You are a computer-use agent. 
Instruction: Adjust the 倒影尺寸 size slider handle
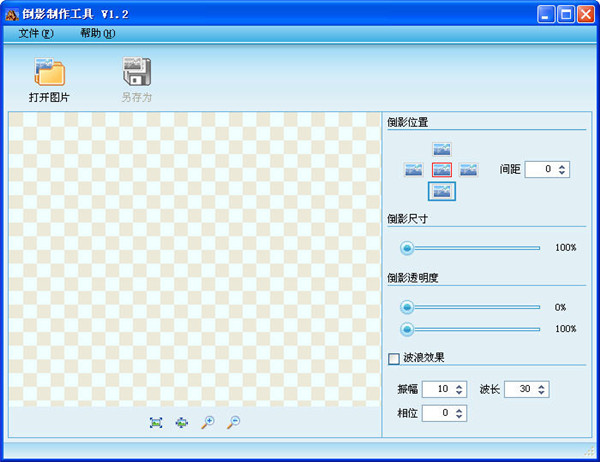[407, 248]
